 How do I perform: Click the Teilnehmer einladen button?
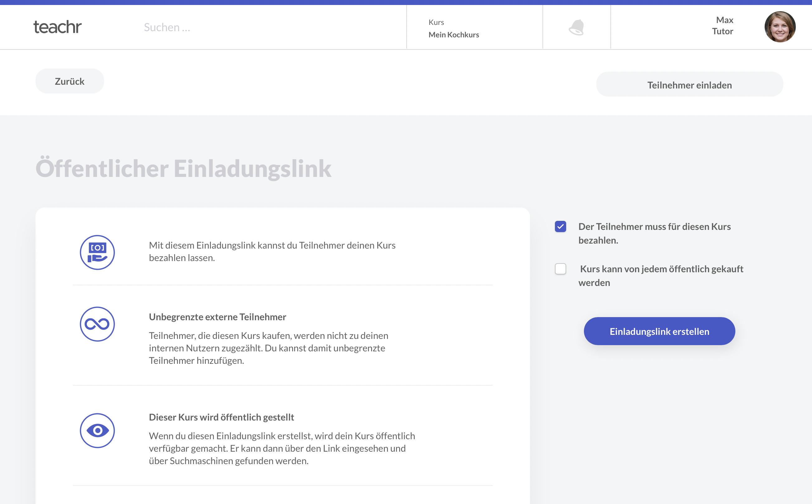pos(689,85)
